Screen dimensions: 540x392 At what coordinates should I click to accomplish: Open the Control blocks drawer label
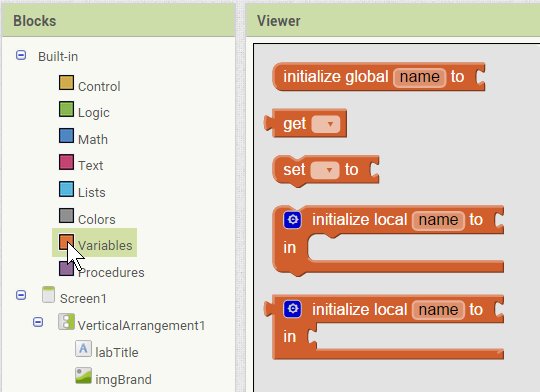click(x=99, y=86)
